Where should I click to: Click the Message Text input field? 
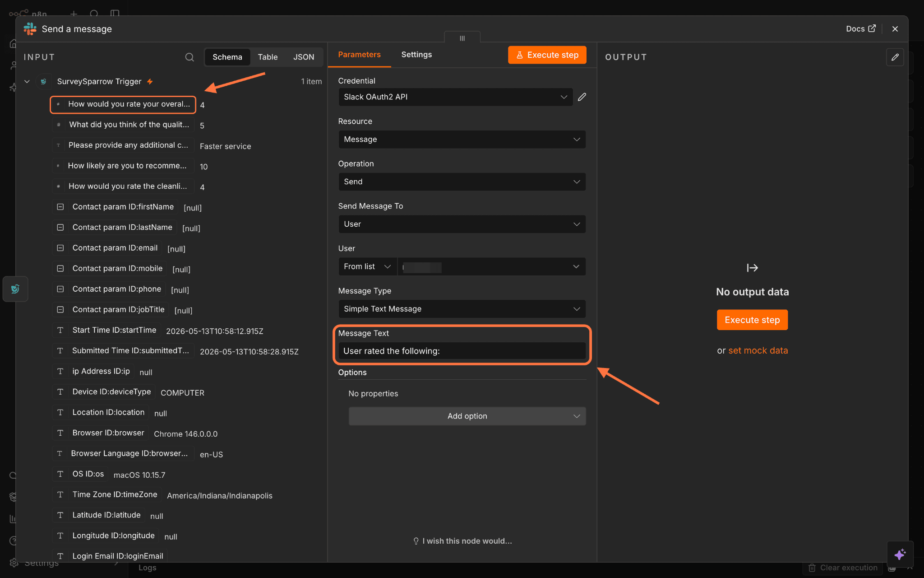tap(462, 351)
